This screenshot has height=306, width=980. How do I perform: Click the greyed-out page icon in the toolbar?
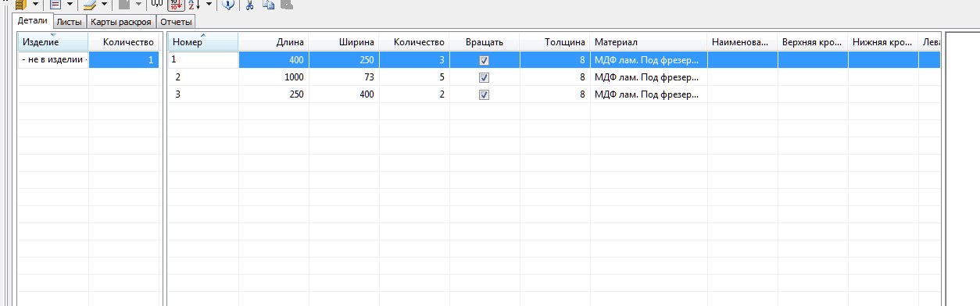click(123, 4)
